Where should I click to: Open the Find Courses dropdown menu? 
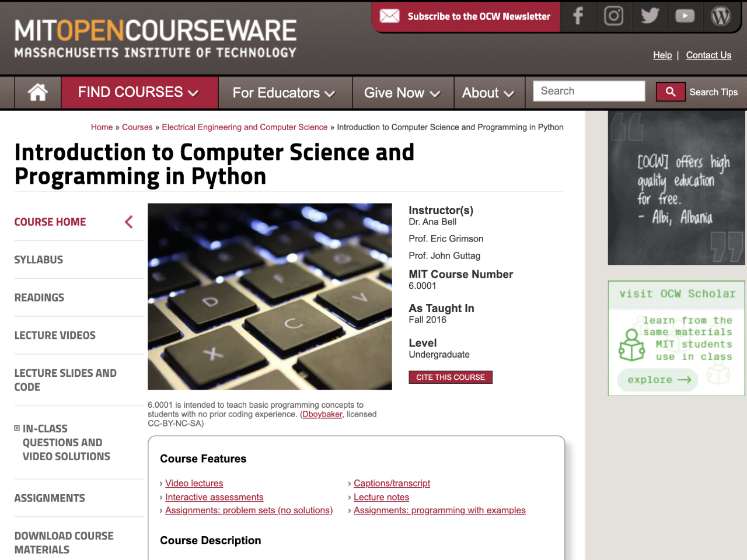tap(139, 92)
